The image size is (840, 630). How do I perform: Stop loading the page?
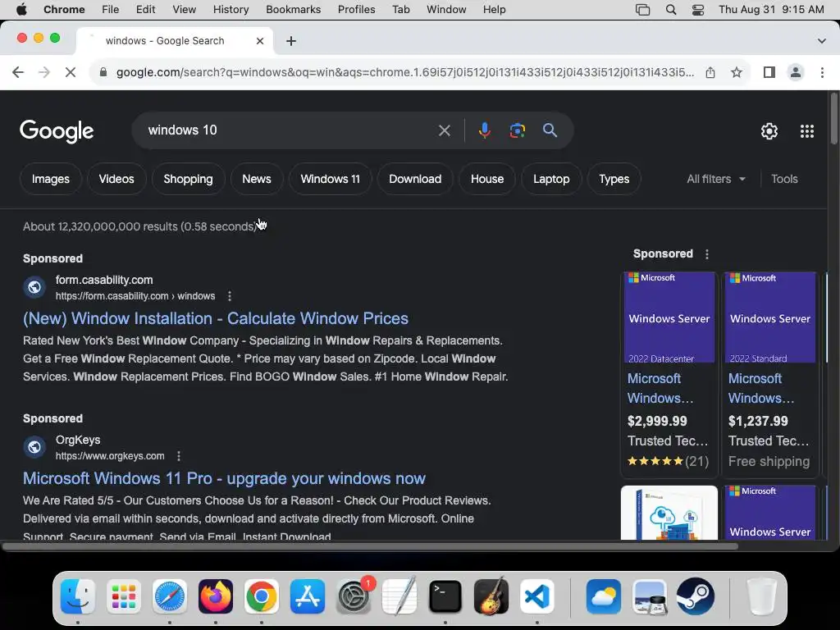coord(71,72)
